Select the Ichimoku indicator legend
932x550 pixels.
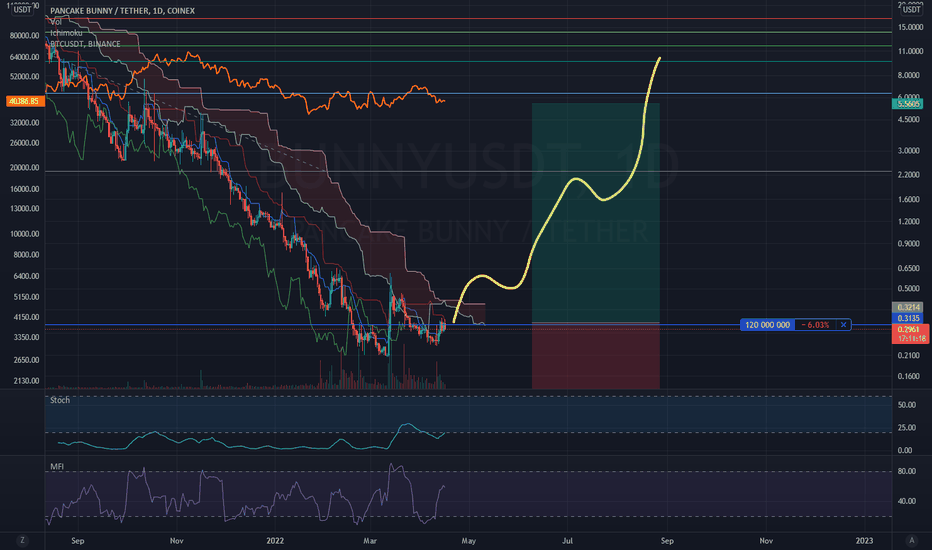coord(66,33)
